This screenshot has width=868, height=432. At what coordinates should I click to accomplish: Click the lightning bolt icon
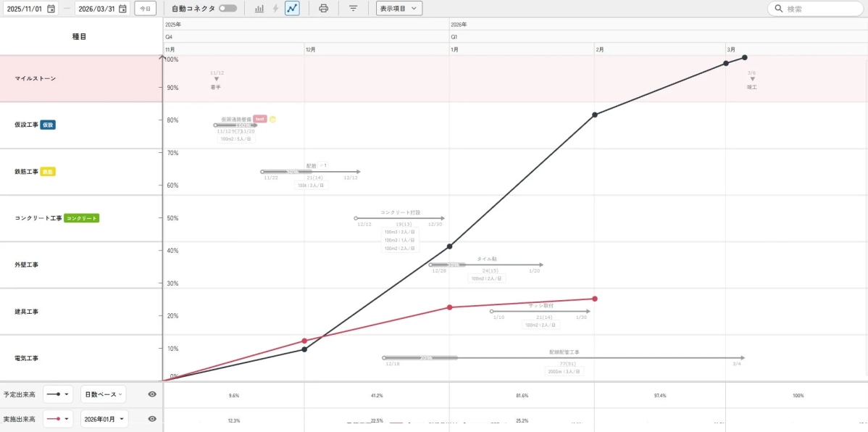(275, 9)
